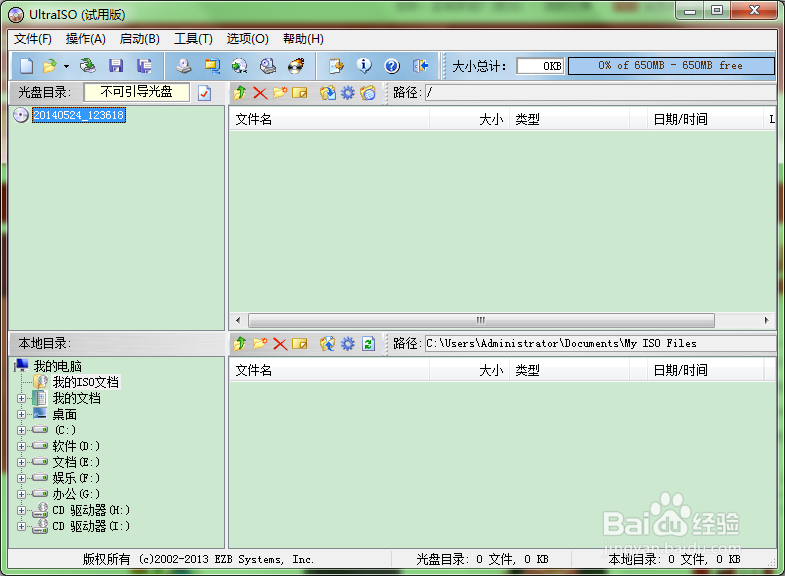The width and height of the screenshot is (785, 576).
Task: Click red X delete icon in disc toolbar
Action: point(260,93)
